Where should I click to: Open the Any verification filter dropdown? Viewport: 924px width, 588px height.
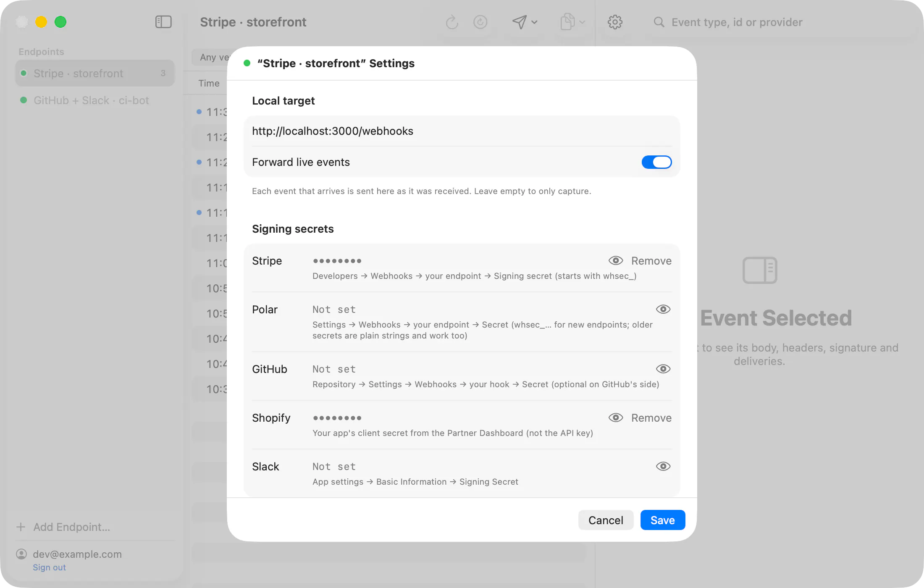tap(210, 57)
